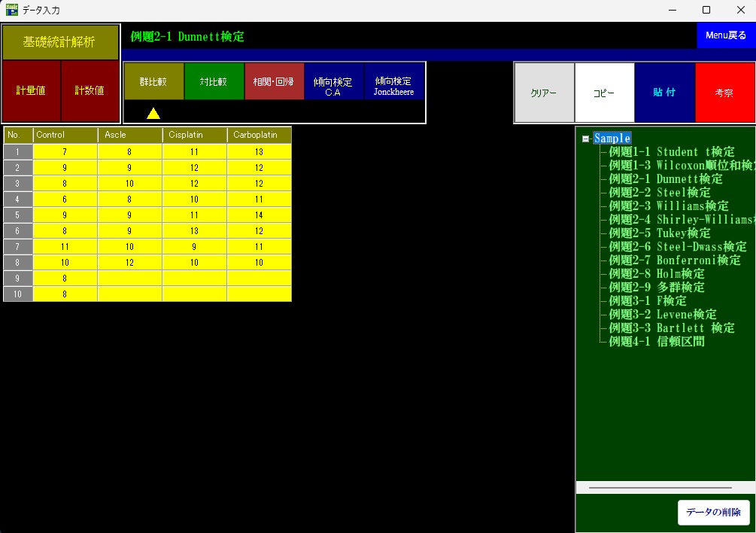Click the Cisplatin column header
This screenshot has height=533, width=756.
coord(194,135)
